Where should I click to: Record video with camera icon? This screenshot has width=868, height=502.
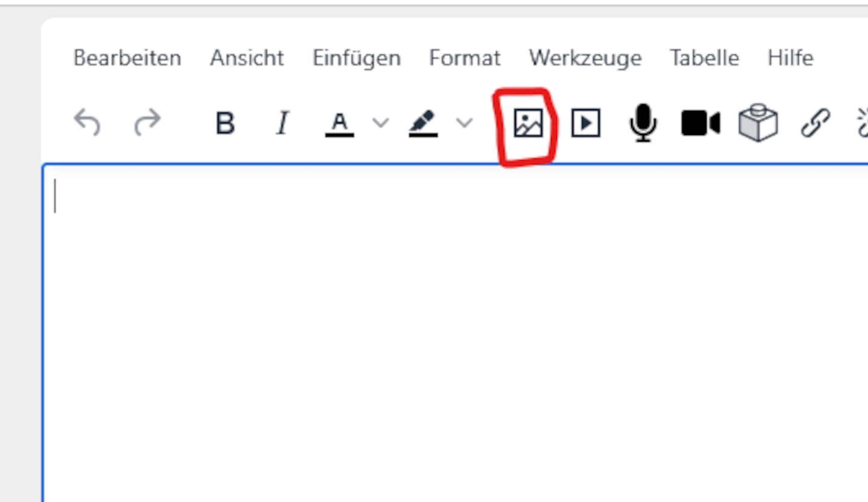(x=700, y=124)
